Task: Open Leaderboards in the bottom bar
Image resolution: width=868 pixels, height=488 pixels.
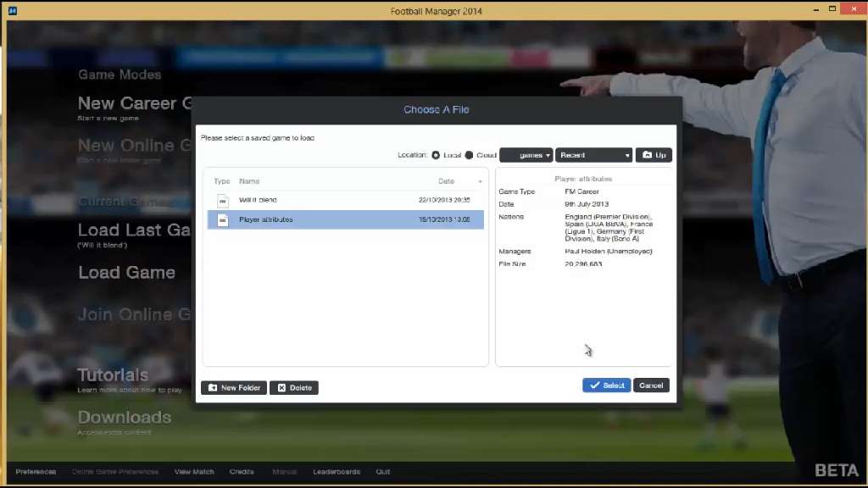Action: (x=337, y=472)
